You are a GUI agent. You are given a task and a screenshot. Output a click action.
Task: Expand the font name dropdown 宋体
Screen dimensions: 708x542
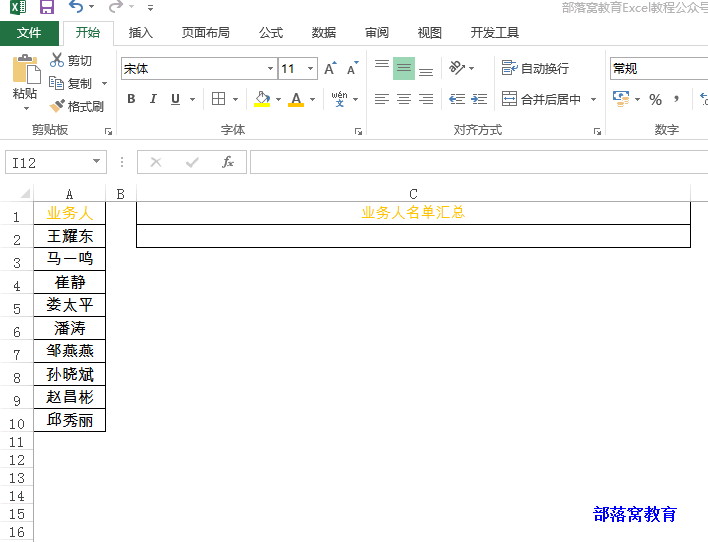click(270, 69)
